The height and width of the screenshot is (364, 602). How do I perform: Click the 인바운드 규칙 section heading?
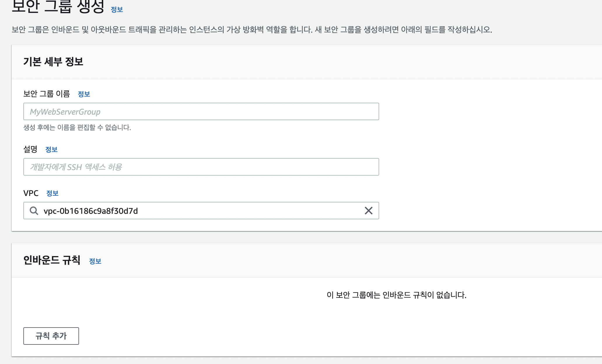pos(52,260)
